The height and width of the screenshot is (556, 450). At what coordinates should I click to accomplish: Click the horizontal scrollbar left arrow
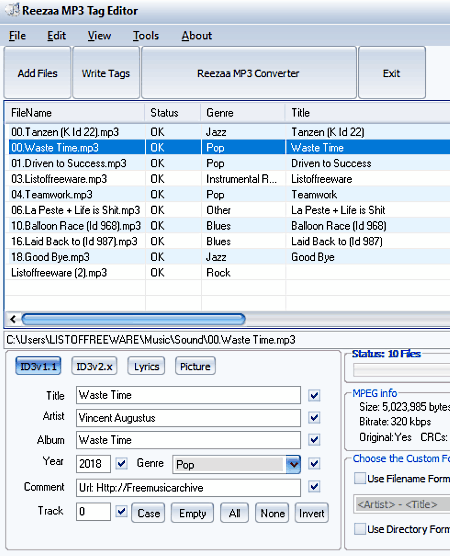coord(13,319)
